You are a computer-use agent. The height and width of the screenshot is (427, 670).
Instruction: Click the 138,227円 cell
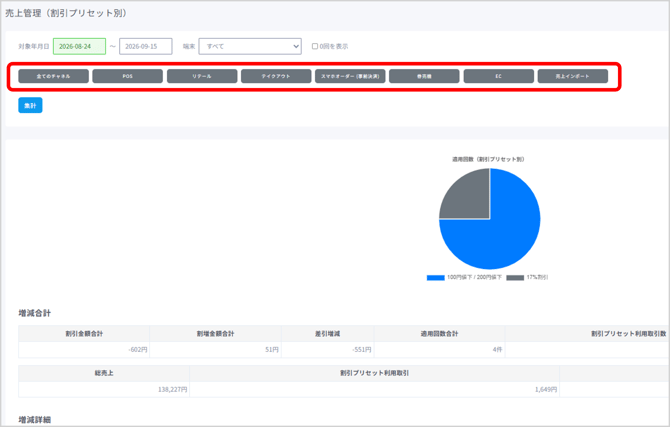(104, 389)
